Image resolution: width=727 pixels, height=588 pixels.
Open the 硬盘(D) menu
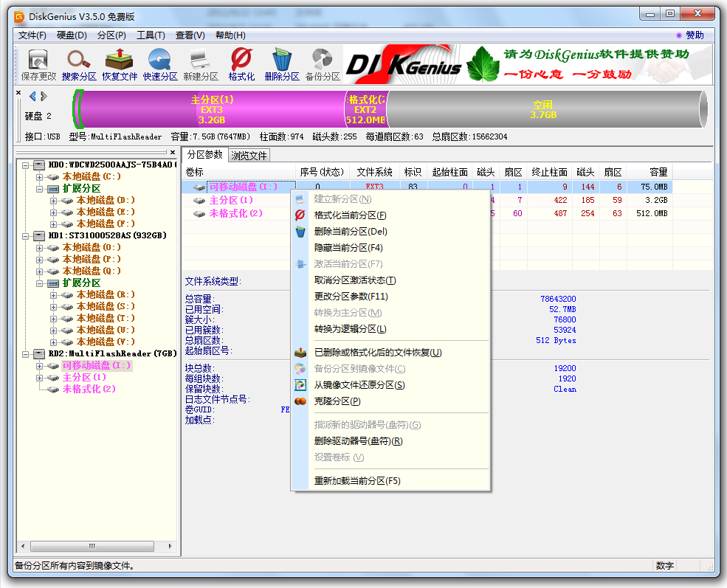click(72, 35)
